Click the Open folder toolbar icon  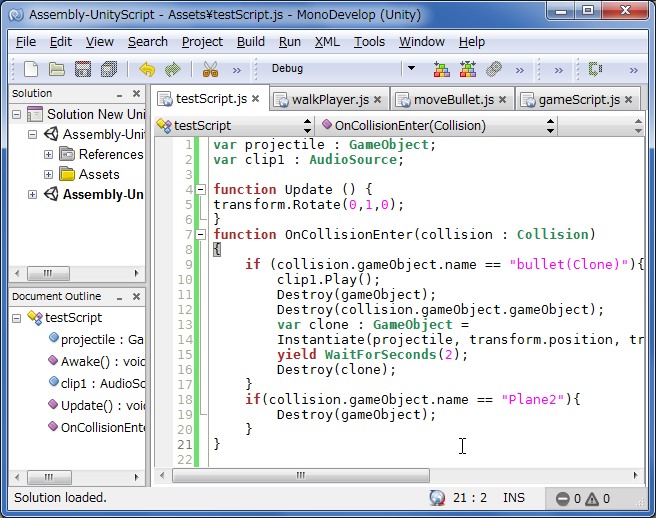coord(57,69)
